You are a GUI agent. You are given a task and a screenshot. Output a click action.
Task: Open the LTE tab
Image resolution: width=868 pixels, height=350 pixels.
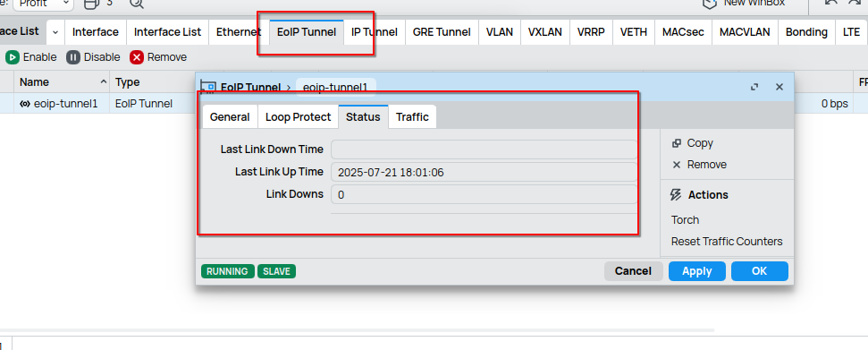[851, 32]
